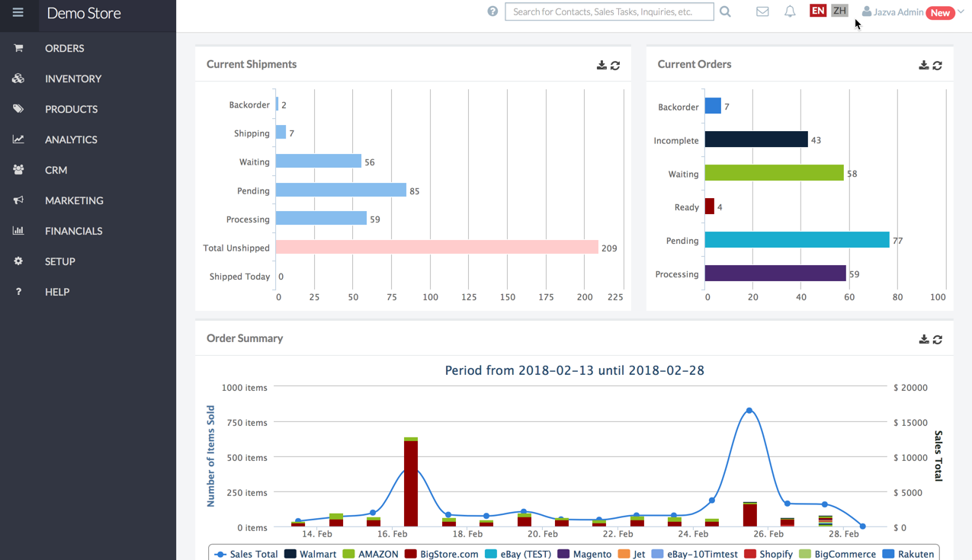Viewport: 972px width, 560px height.
Task: Click the hamburger menu icon
Action: (x=18, y=12)
